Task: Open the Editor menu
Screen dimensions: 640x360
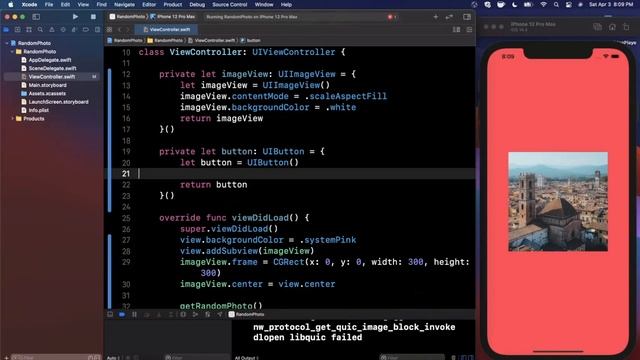Action: 149,4
